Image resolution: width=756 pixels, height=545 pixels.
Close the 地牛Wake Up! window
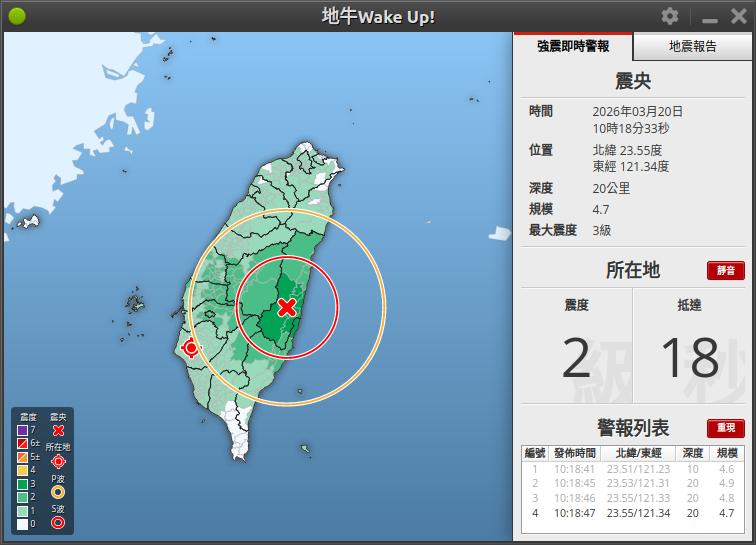(x=738, y=16)
